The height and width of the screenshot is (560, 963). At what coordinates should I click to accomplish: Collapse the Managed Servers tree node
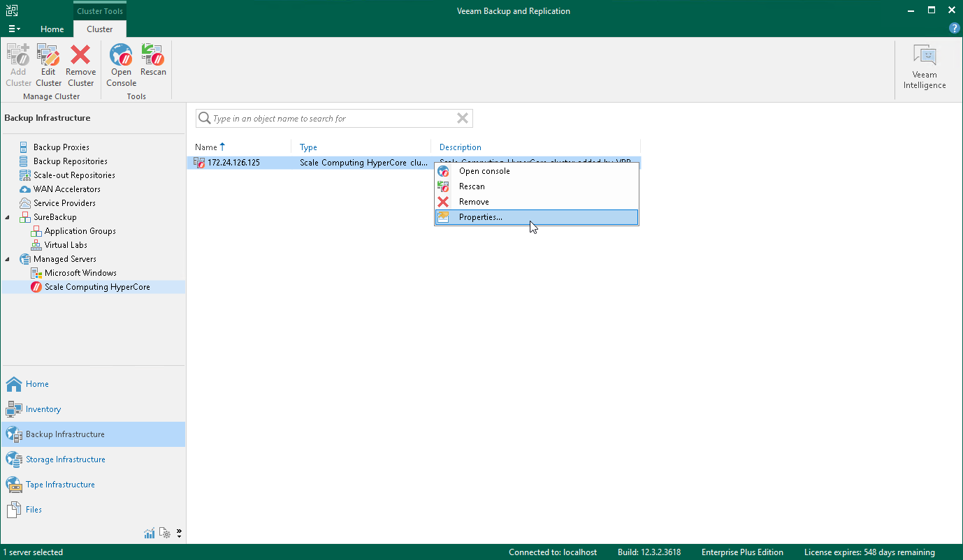(x=8, y=259)
